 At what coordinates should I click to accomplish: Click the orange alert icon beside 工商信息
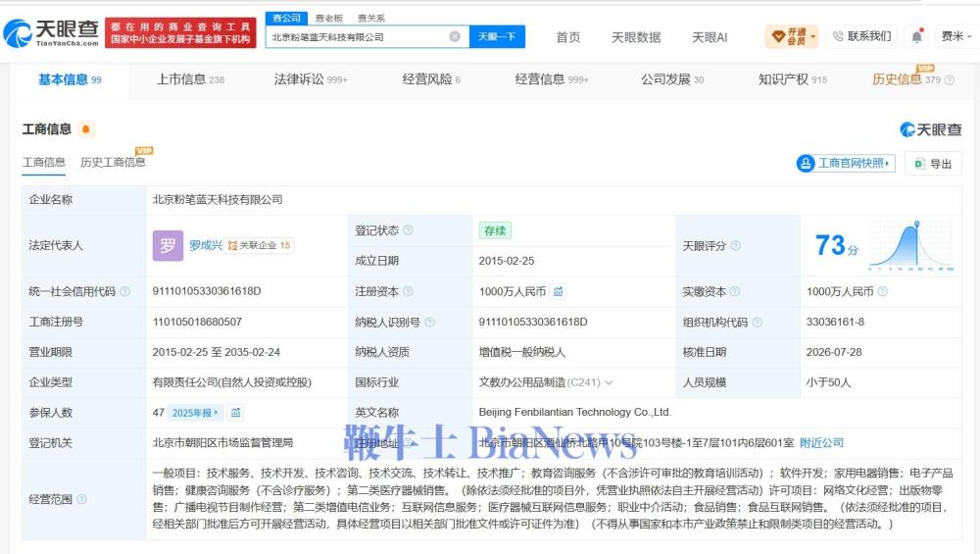[x=85, y=129]
